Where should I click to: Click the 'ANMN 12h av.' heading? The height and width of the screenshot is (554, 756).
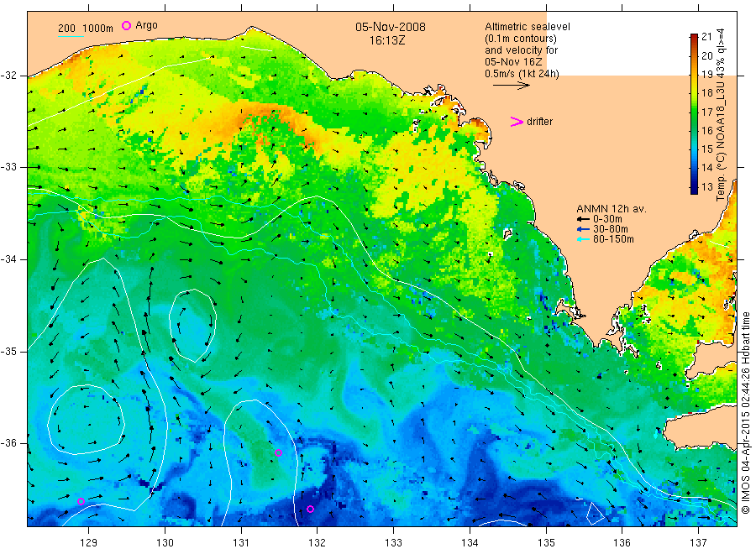tap(612, 209)
